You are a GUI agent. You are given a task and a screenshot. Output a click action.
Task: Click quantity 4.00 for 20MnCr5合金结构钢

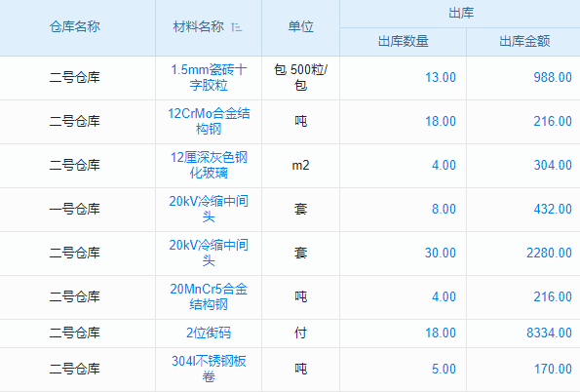(x=444, y=296)
